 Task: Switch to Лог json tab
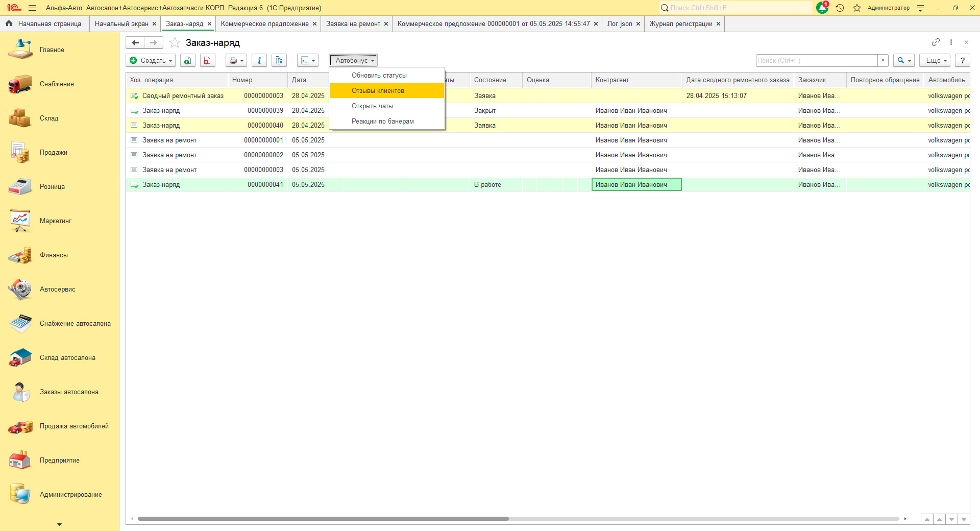tap(620, 23)
